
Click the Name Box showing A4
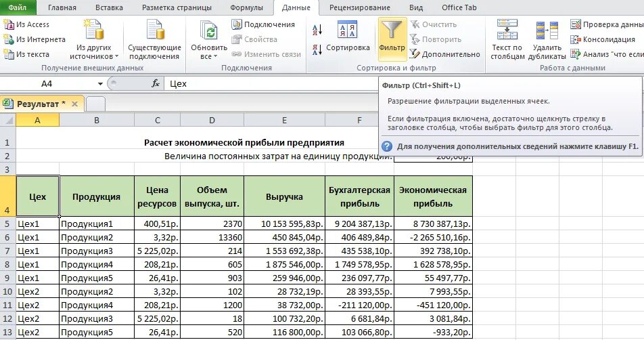coord(47,84)
